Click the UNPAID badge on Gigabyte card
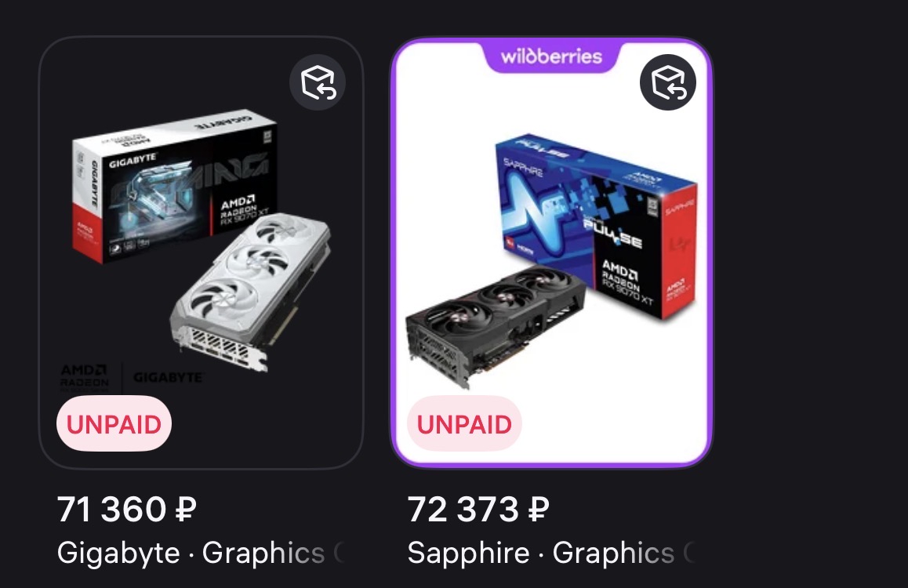Image resolution: width=908 pixels, height=588 pixels. (x=114, y=423)
